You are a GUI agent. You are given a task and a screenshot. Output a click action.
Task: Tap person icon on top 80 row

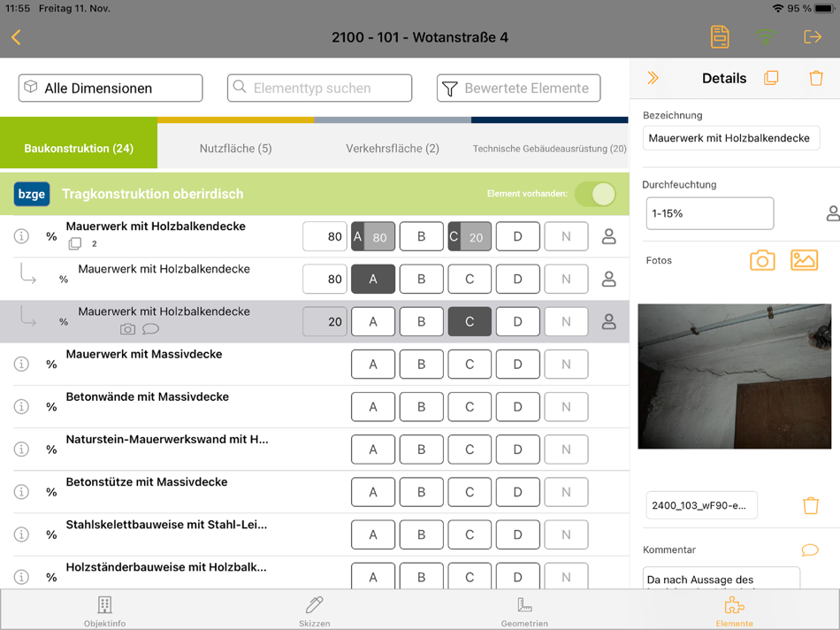point(608,236)
